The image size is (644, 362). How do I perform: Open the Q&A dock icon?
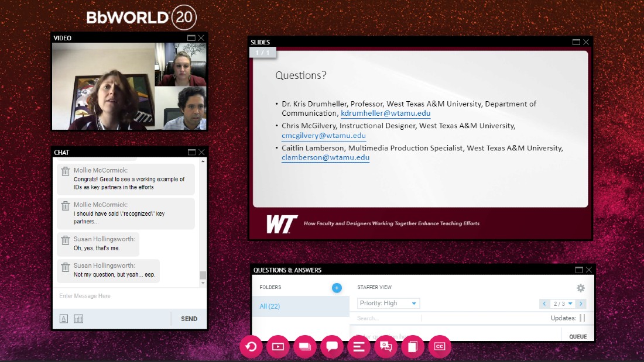click(x=386, y=346)
